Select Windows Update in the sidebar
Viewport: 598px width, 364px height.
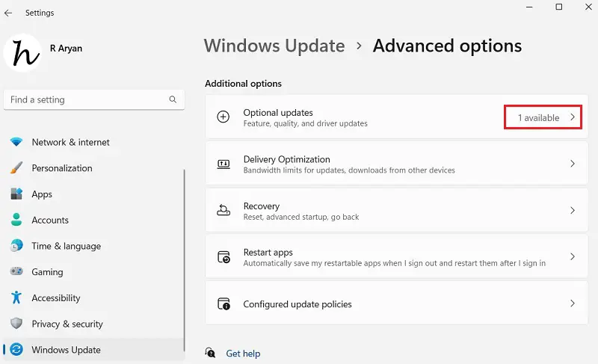(x=66, y=350)
